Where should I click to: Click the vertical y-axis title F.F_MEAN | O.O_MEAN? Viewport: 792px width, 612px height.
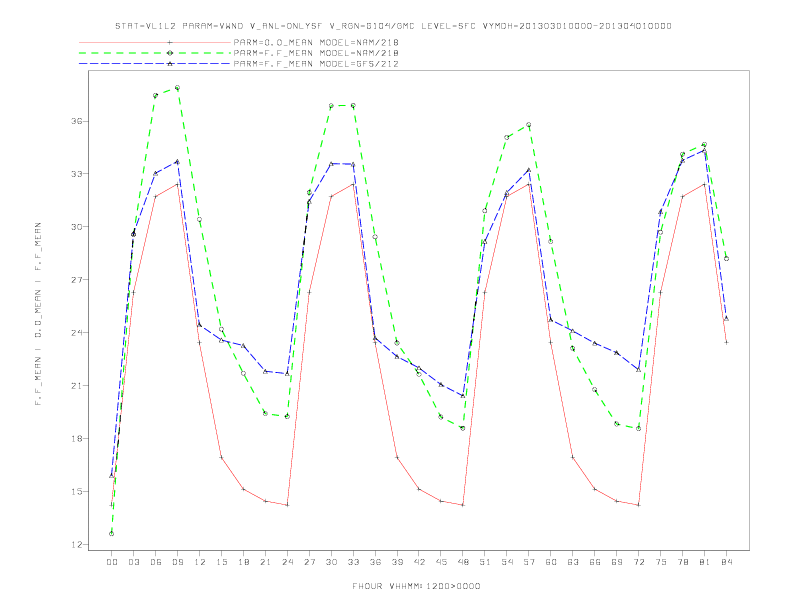[x=38, y=314]
